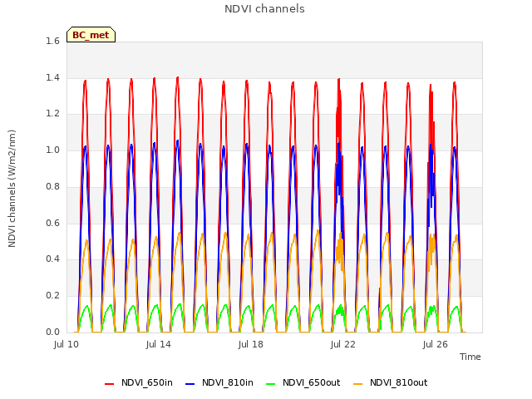Click the 1.6 y-axis tick label

[x=52, y=42]
